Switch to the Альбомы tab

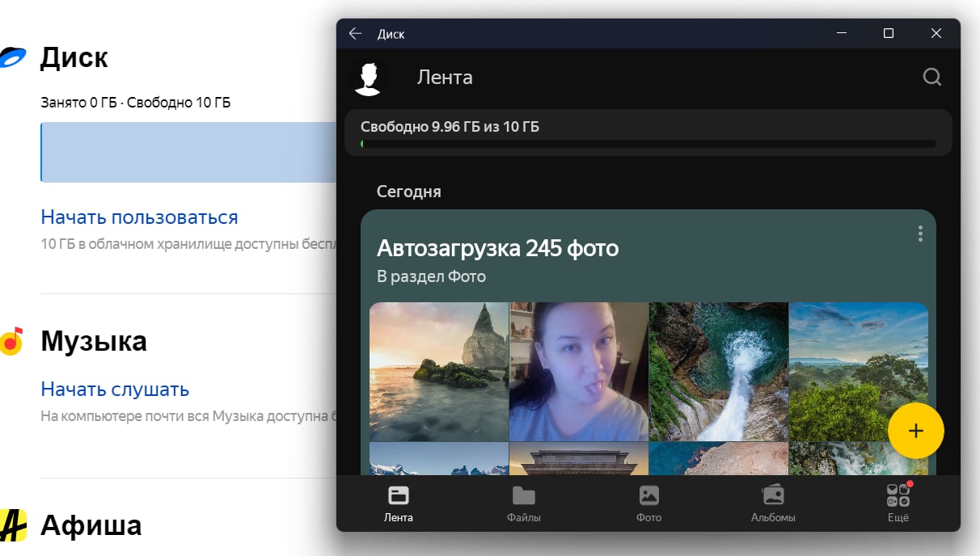tap(773, 503)
